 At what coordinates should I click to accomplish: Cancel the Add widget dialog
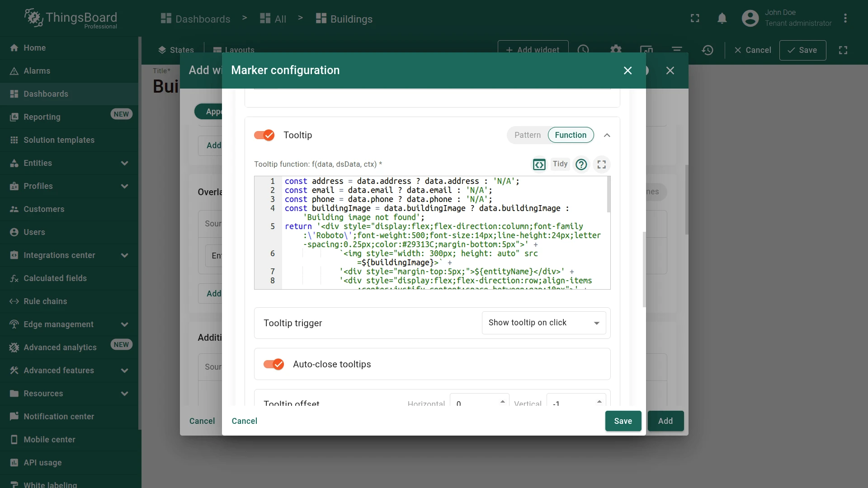(202, 421)
